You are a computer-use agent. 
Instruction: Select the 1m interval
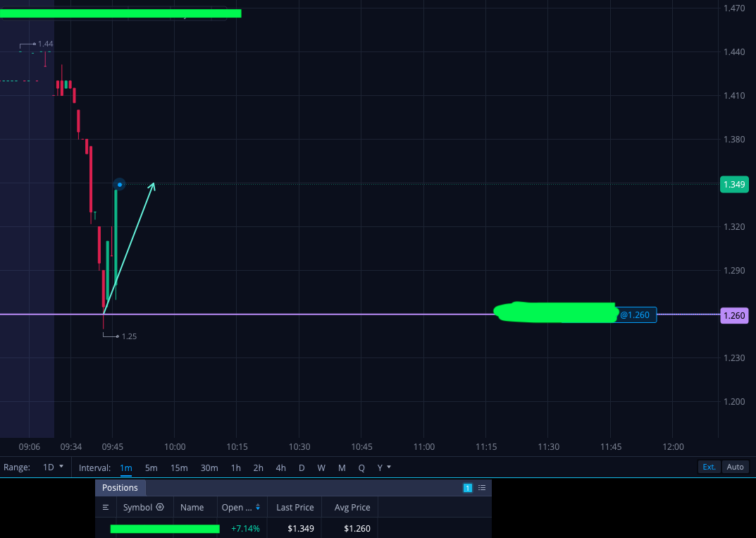pos(126,467)
